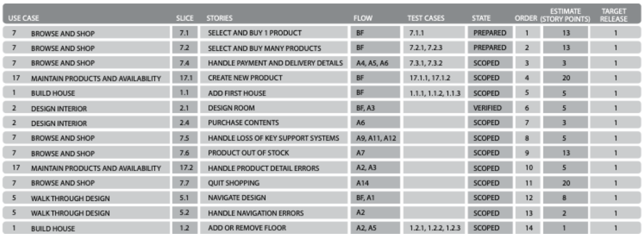Select the 'ADD OR REMOVE FLOOR' story
Image resolution: width=644 pixels, height=234 pixels.
[x=247, y=228]
